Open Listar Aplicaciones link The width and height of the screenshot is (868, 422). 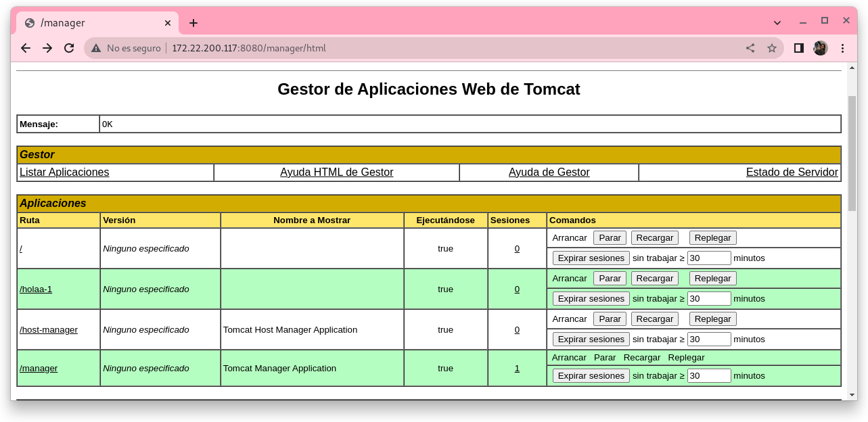64,172
